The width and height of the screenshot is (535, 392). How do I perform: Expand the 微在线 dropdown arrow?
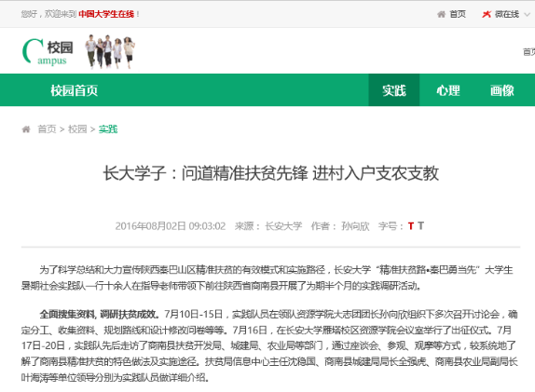pos(527,15)
